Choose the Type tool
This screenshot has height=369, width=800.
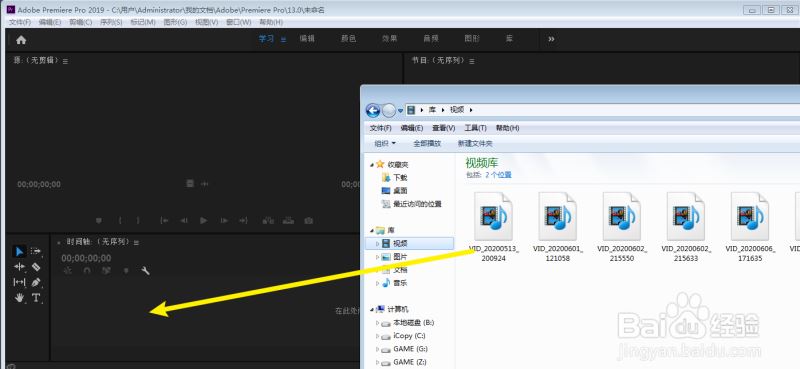coord(35,298)
